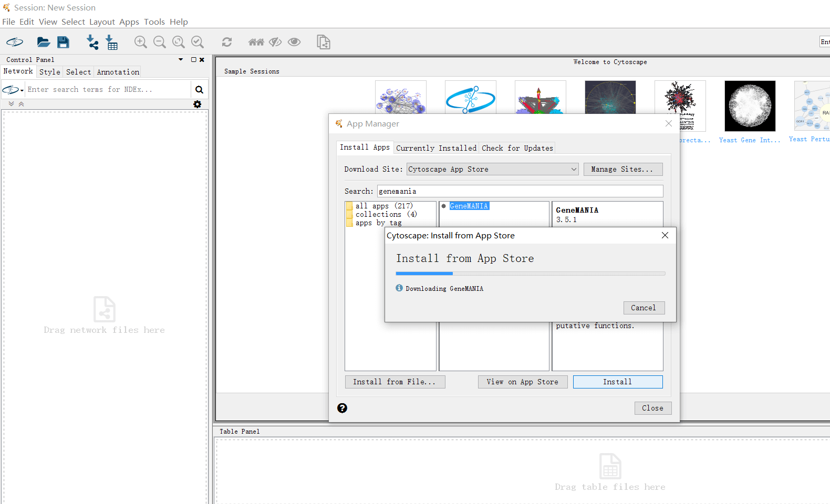The width and height of the screenshot is (830, 504).
Task: Open Control Panel options dropdown arrow
Action: 181,60
